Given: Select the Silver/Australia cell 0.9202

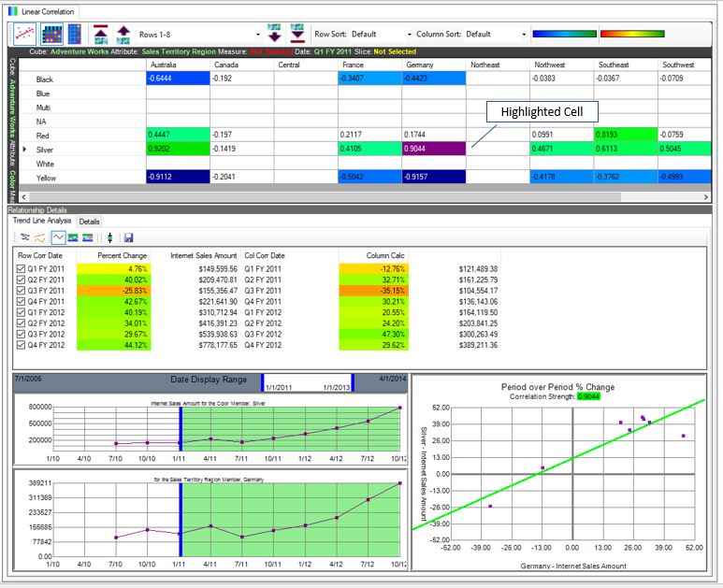Looking at the screenshot, I should pyautogui.click(x=178, y=149).
